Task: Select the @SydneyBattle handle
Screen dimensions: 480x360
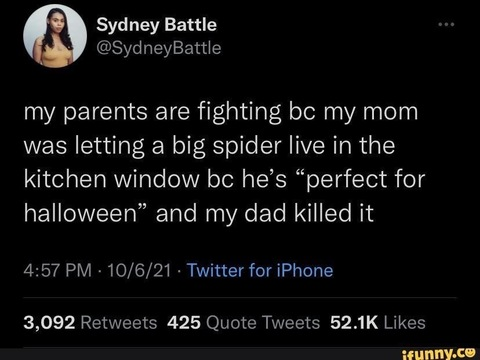Action: [x=159, y=48]
